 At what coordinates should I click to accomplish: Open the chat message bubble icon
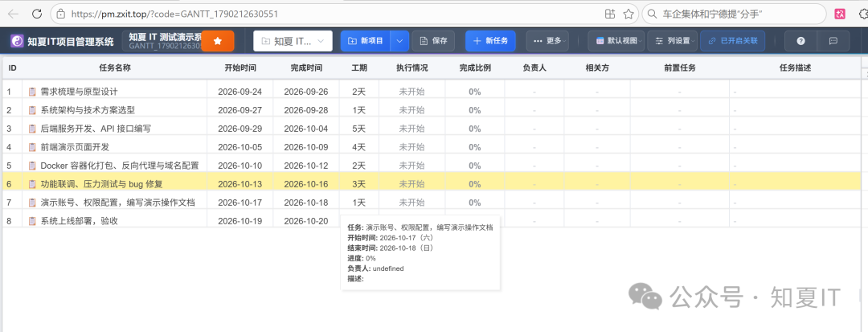pos(833,41)
